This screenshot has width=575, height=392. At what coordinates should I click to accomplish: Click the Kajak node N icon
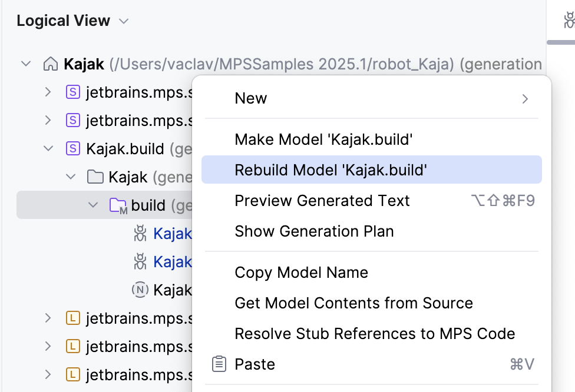coord(140,290)
